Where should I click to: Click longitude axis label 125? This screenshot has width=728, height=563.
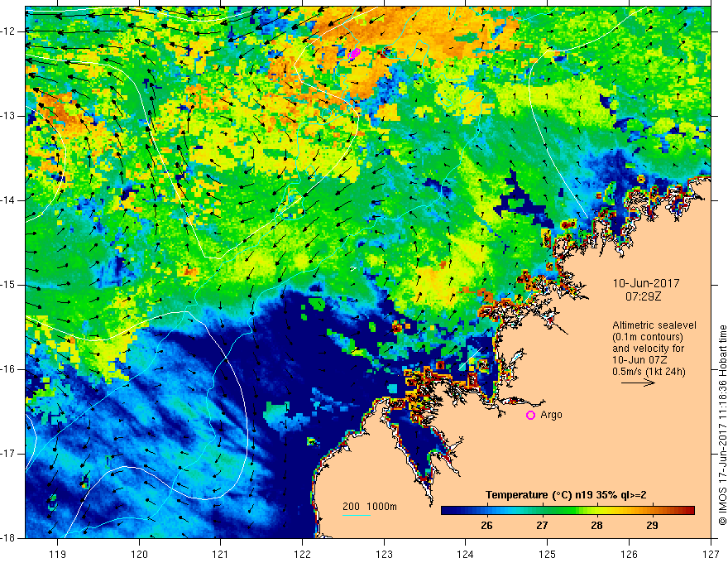point(548,554)
